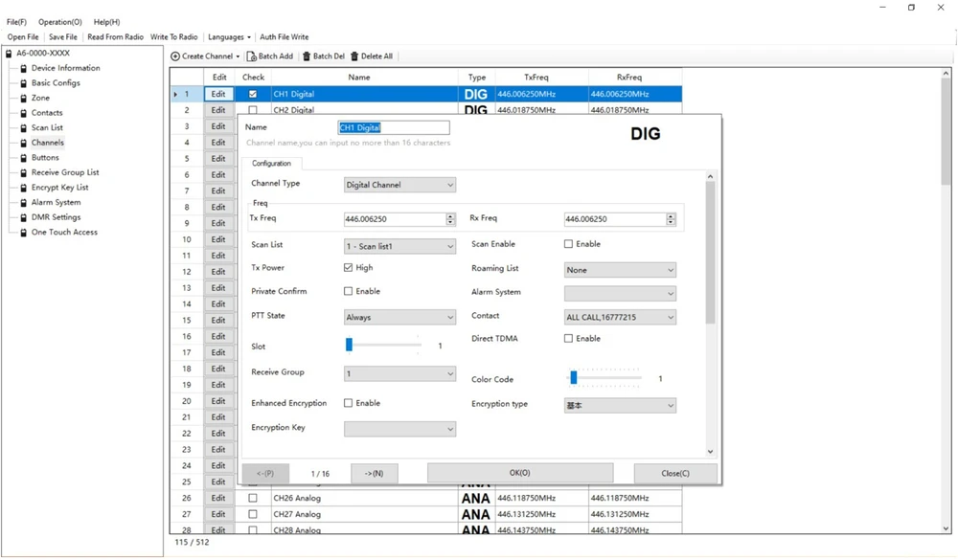Open the Channel Type dropdown
This screenshot has height=560, width=958.
click(399, 185)
